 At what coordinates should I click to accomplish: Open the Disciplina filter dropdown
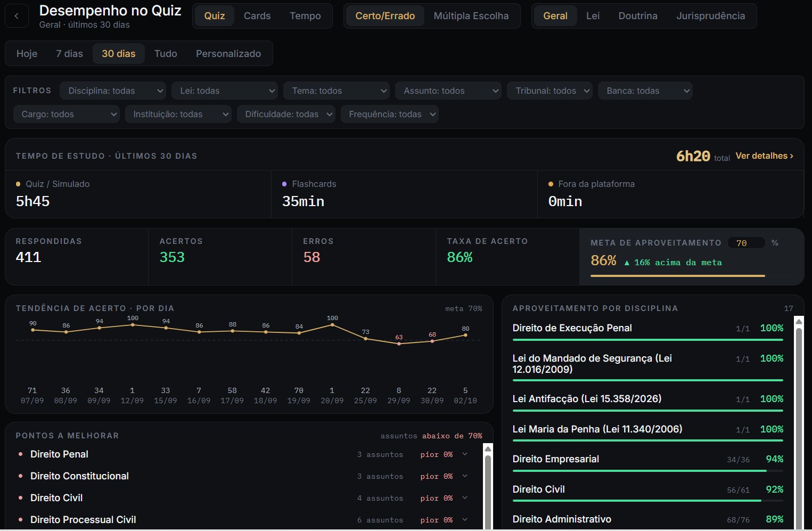[x=113, y=91]
